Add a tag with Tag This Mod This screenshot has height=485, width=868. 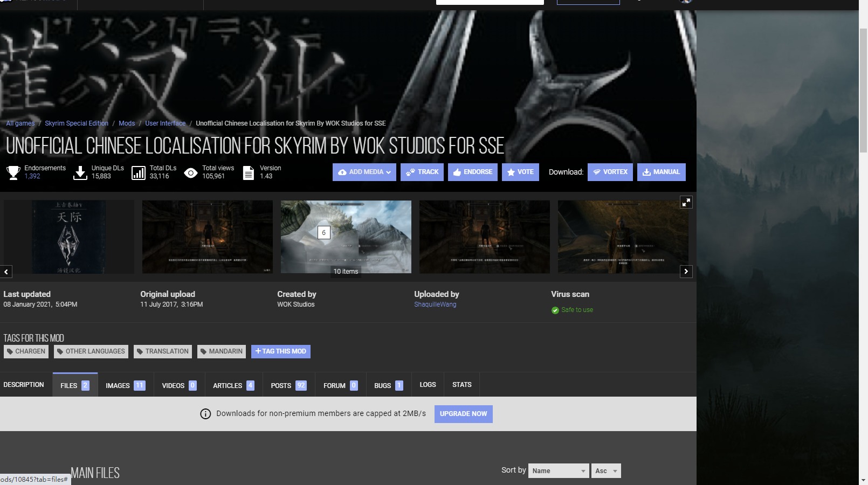click(281, 351)
